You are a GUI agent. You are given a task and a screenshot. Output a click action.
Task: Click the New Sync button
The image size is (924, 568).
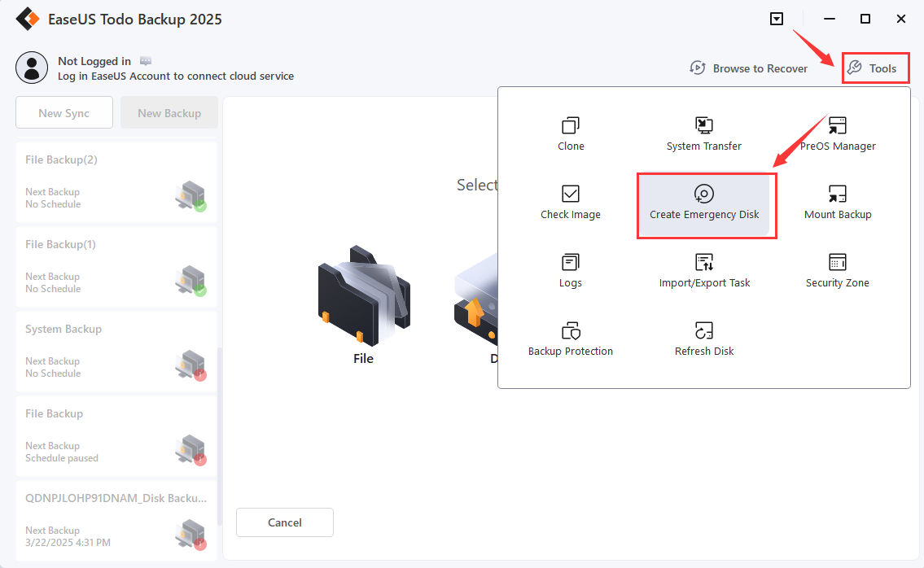64,112
